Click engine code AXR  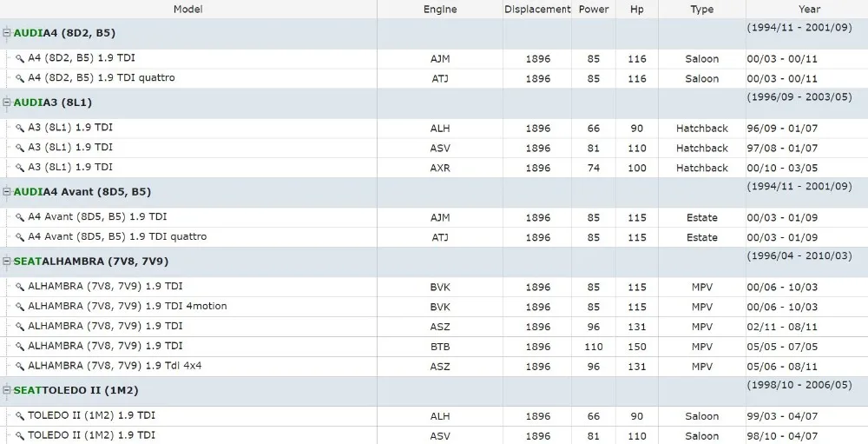point(440,168)
